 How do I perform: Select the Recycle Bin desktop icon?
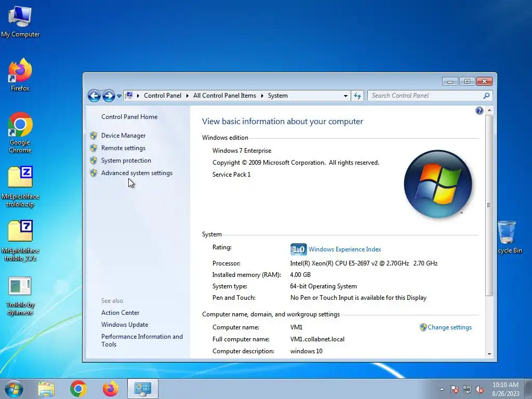coord(510,237)
